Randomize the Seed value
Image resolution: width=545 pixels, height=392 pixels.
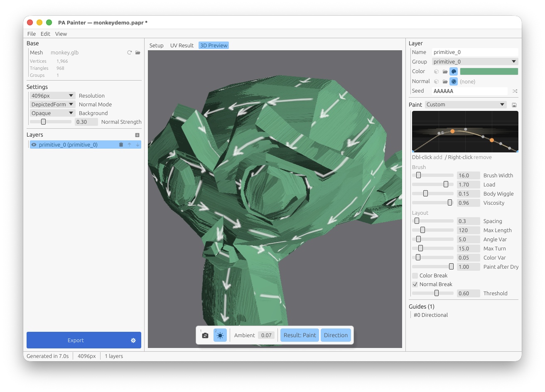point(515,91)
